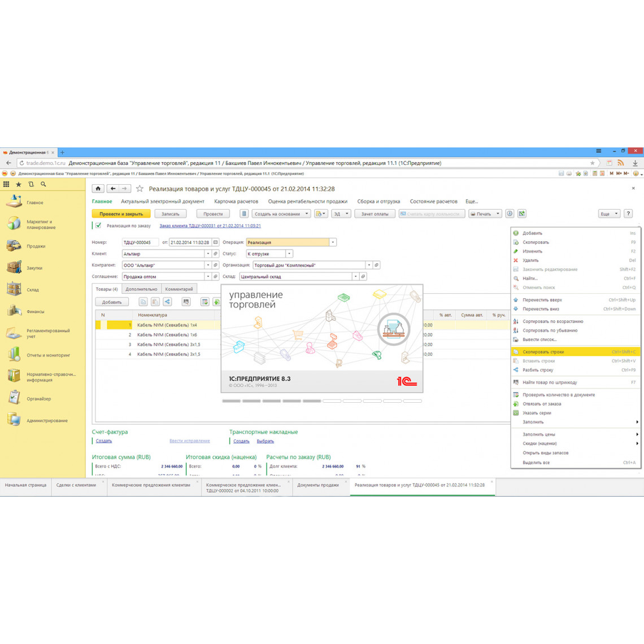
Task: Click Выбрать under Транспортные накладные
Action: coord(266,441)
